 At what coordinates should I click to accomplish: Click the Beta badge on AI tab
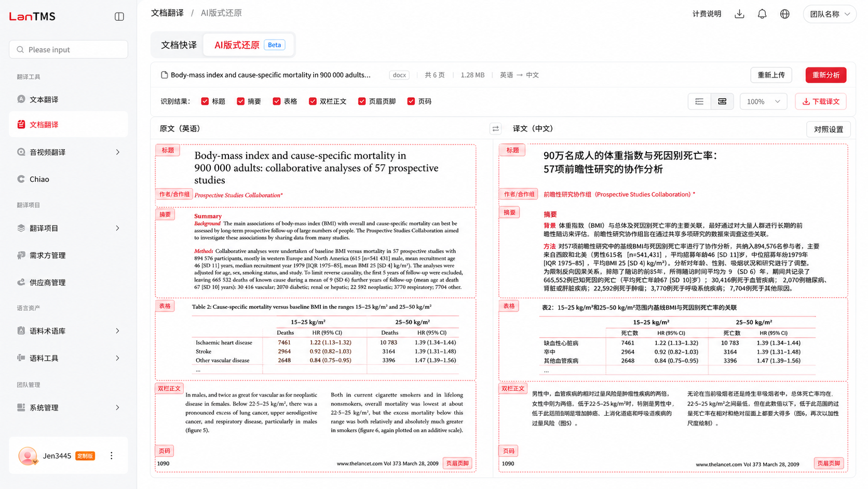275,45
